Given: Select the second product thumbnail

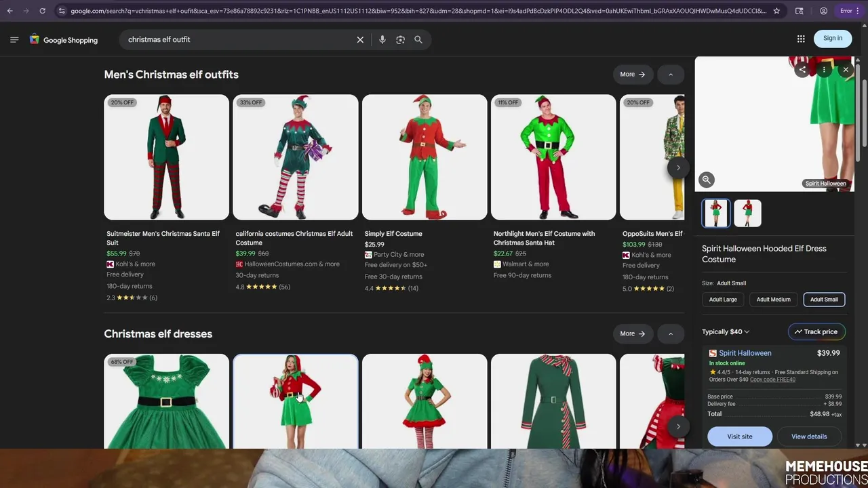Looking at the screenshot, I should (747, 213).
